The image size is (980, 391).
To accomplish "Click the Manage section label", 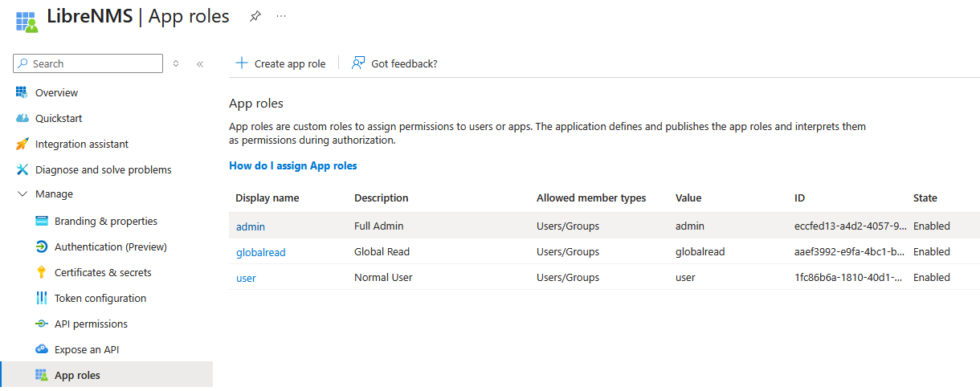I will point(54,193).
